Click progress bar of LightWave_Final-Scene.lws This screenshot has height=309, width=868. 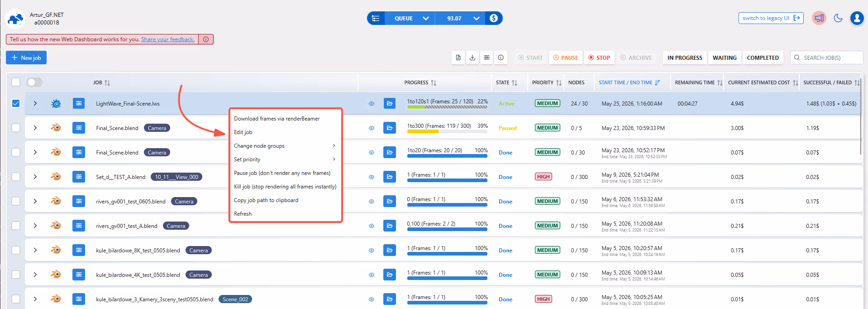point(447,107)
